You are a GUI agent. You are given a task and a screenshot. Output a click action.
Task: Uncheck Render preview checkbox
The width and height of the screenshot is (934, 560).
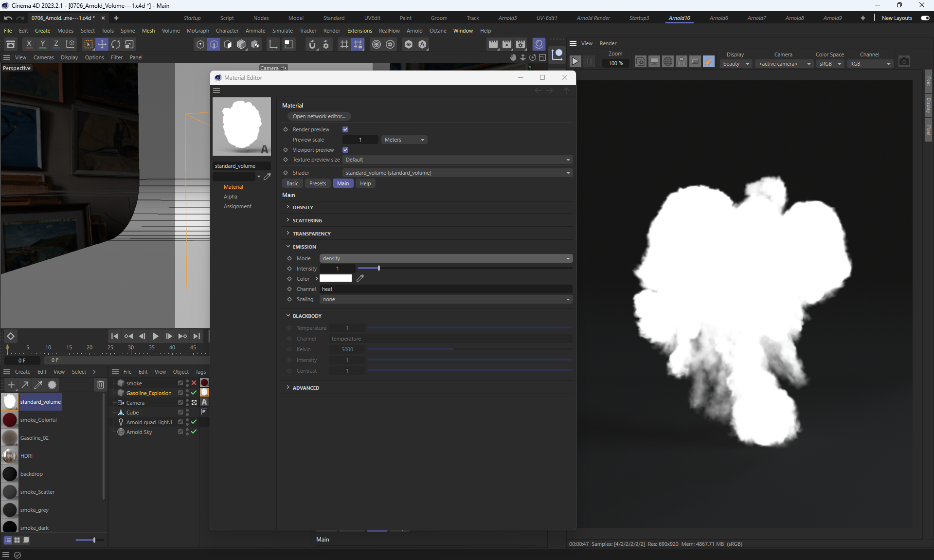[x=345, y=129]
